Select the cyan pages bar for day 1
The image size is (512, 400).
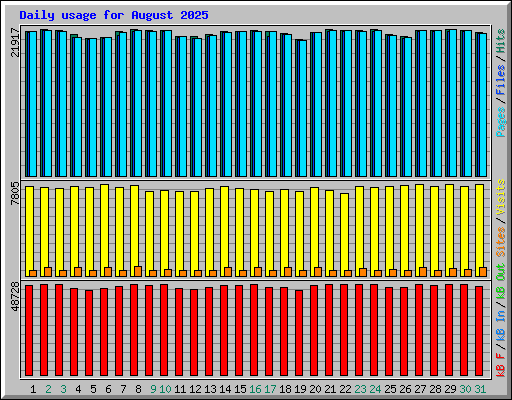pos(33,104)
